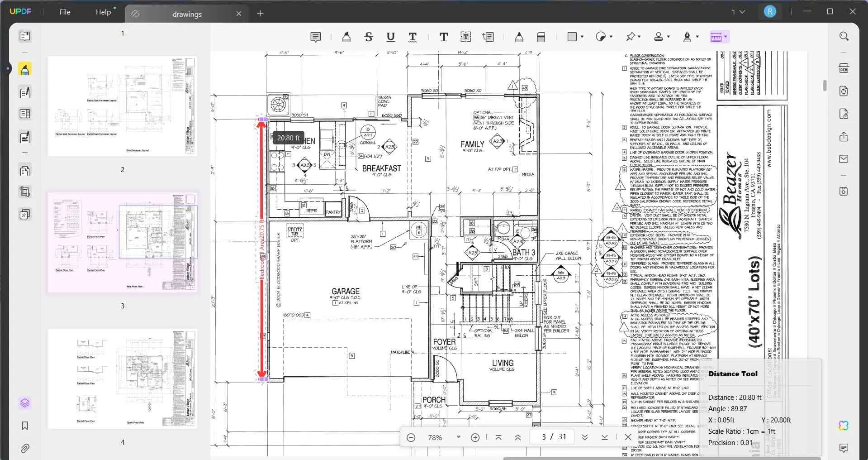Open Edit PDF mode in sidebar
This screenshot has width=868, height=460.
point(25,92)
